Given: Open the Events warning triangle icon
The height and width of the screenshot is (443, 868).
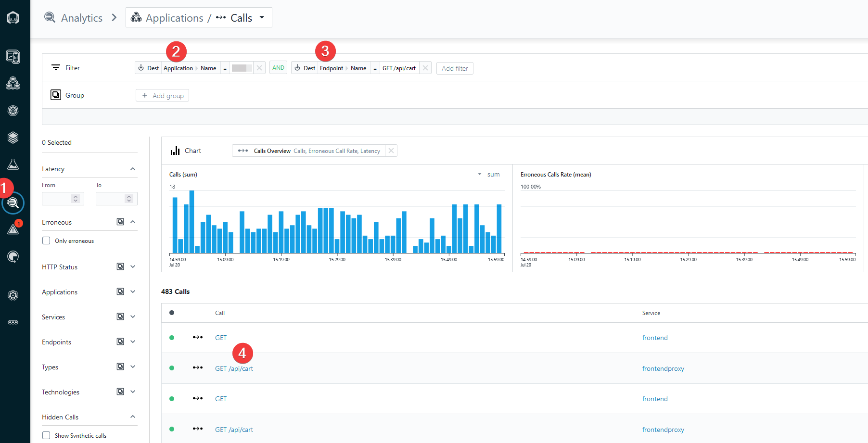Looking at the screenshot, I should click(x=13, y=229).
